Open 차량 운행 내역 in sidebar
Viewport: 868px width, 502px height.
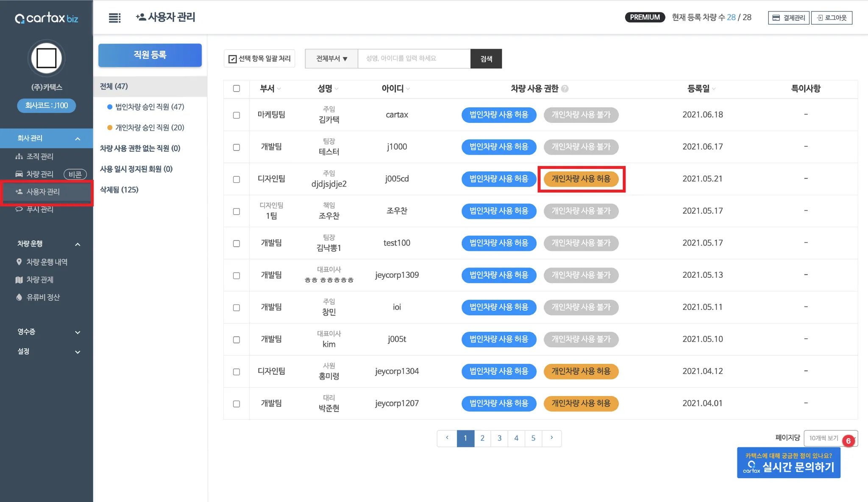pos(47,262)
